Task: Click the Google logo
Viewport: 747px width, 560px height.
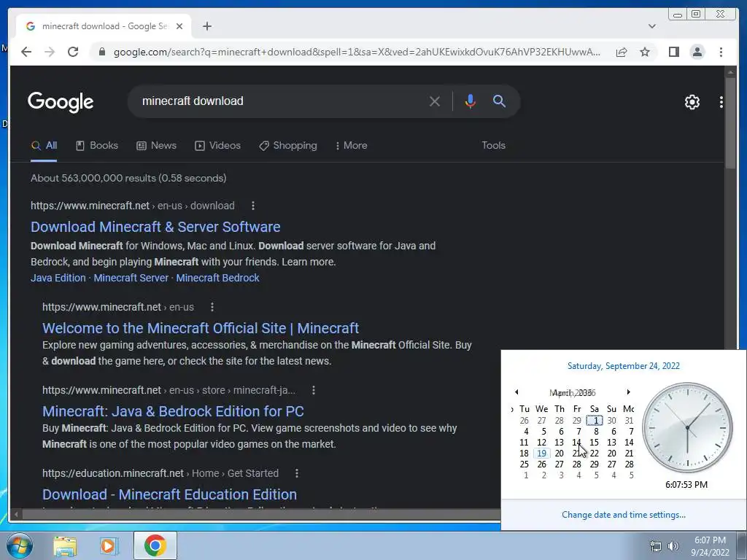Action: click(61, 102)
